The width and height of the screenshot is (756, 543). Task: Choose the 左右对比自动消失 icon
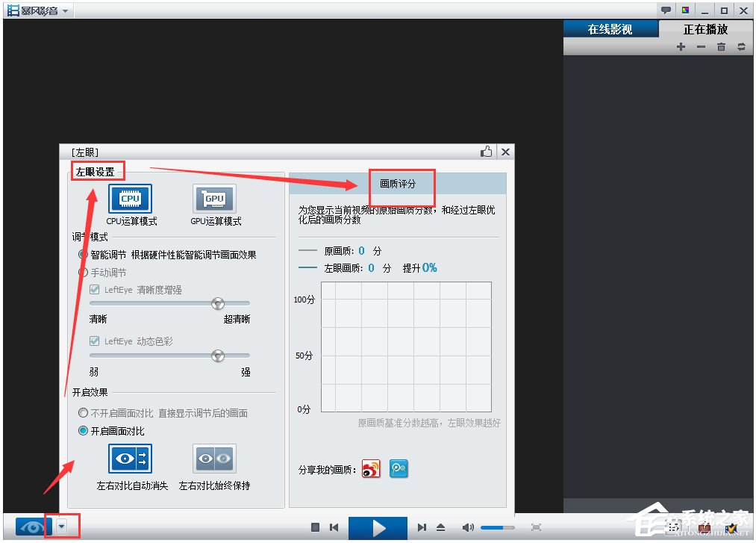(x=130, y=458)
